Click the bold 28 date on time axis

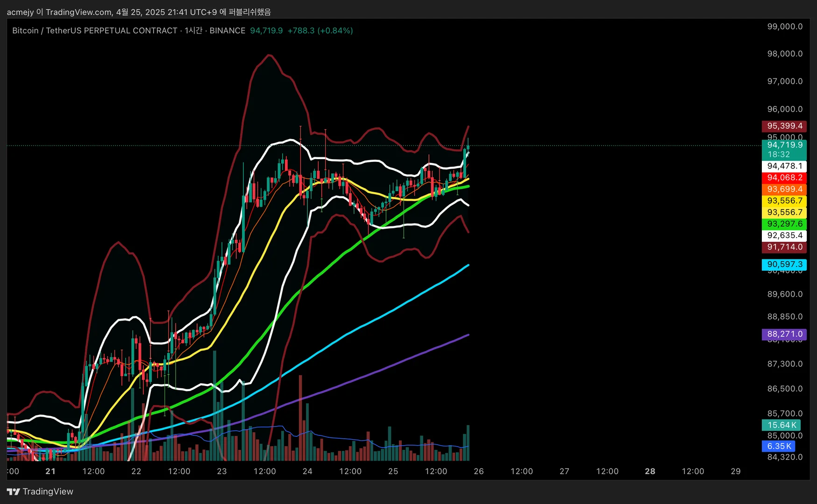click(x=650, y=471)
